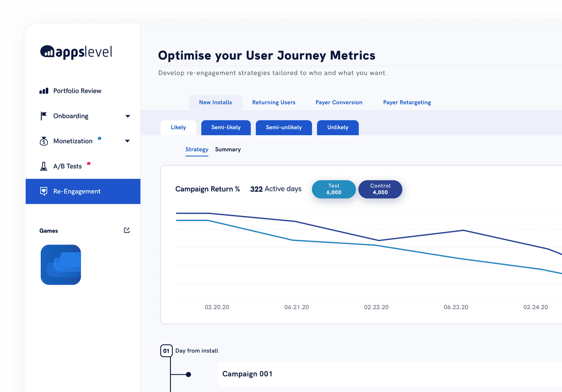Toggle the Control 4,000 series pill
This screenshot has width=562, height=392.
(380, 189)
